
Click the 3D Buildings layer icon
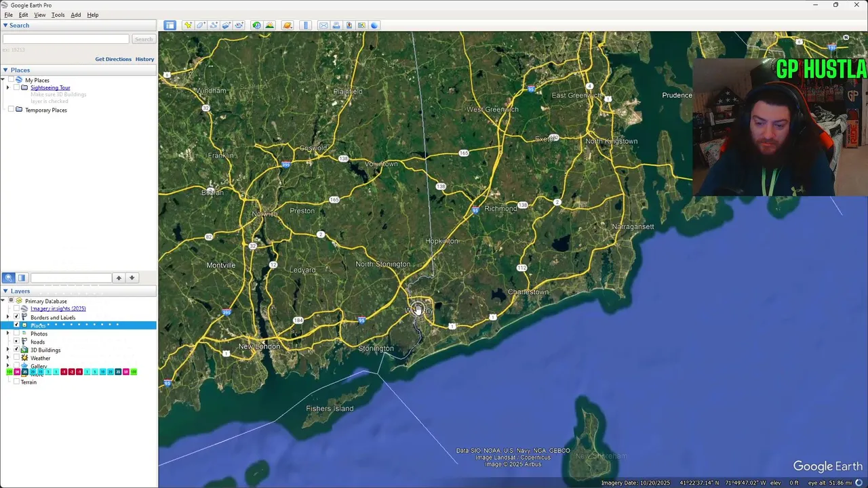point(24,350)
